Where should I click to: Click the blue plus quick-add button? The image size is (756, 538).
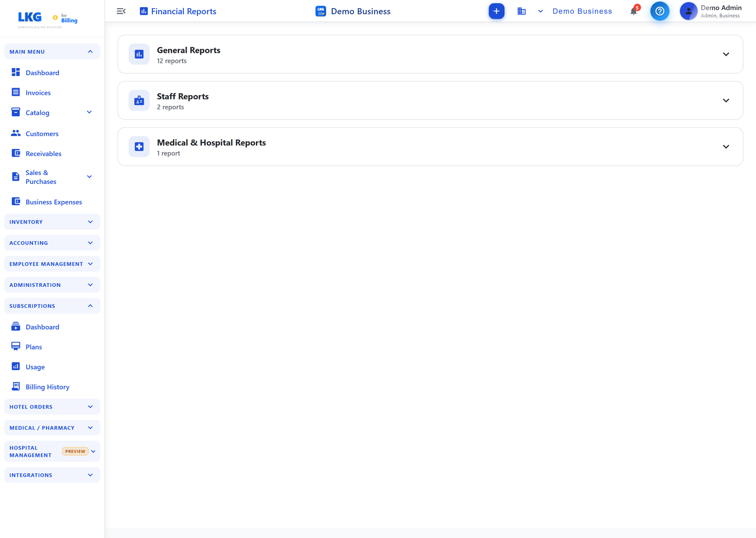click(497, 11)
